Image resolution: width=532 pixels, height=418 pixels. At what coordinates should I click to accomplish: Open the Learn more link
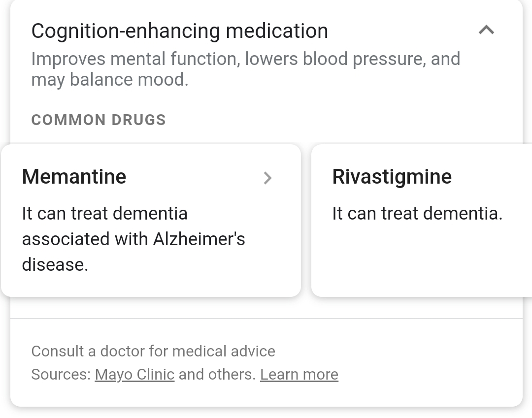tap(299, 374)
